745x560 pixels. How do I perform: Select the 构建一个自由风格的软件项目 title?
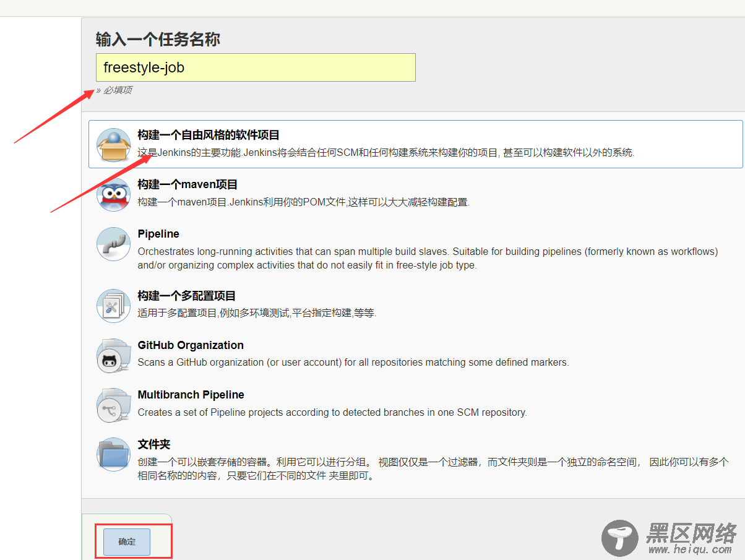click(209, 135)
